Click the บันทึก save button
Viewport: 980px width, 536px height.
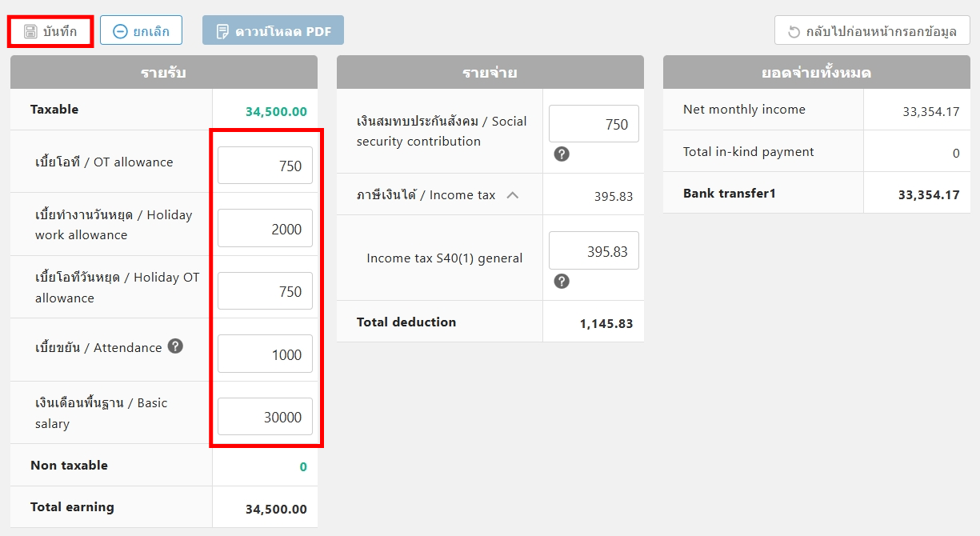[x=51, y=31]
